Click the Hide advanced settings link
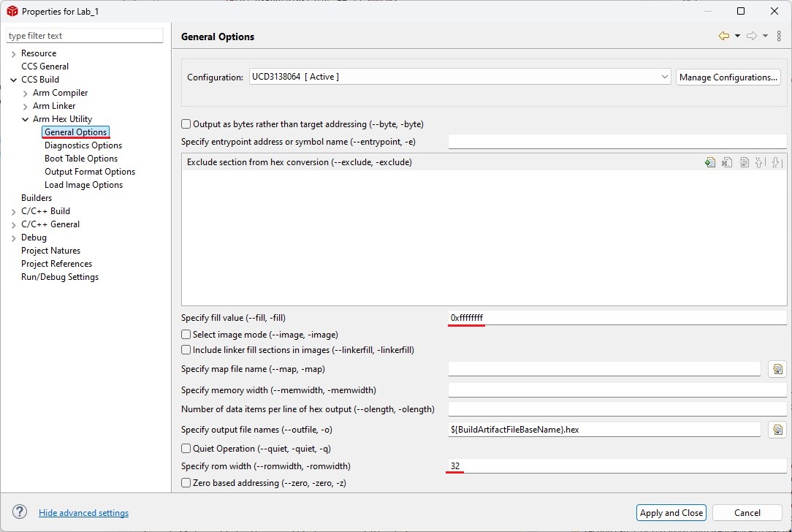The height and width of the screenshot is (532, 792). (83, 513)
